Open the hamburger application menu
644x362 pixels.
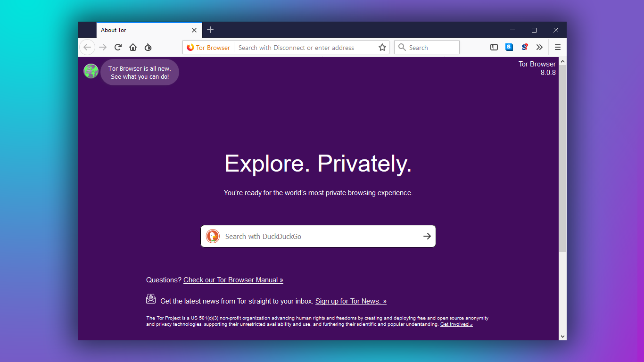point(558,47)
